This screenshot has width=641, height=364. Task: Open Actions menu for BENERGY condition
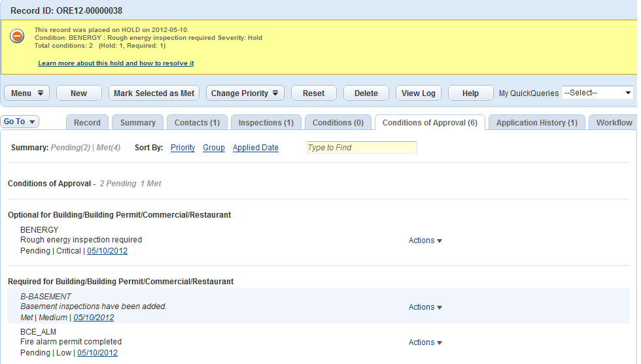click(425, 240)
